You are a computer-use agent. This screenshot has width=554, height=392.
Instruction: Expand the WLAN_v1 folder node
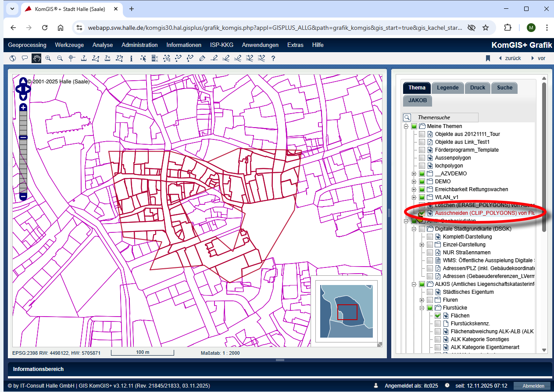click(414, 197)
